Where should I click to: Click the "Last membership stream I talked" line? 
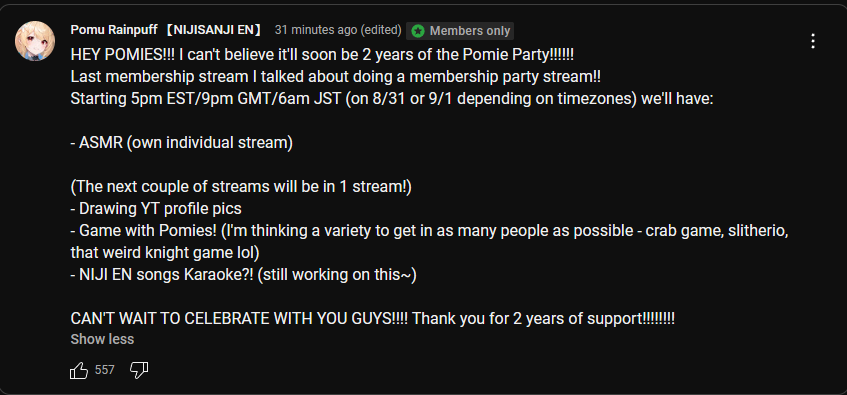pos(335,77)
